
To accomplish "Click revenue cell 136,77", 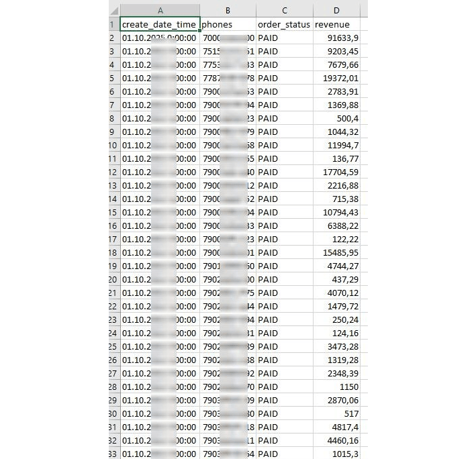I will point(336,158).
